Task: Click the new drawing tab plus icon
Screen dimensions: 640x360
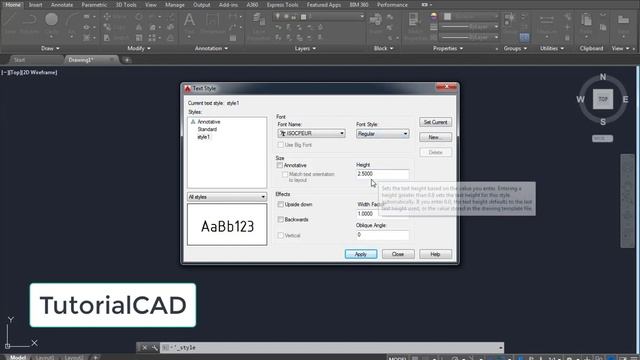Action: [x=127, y=60]
